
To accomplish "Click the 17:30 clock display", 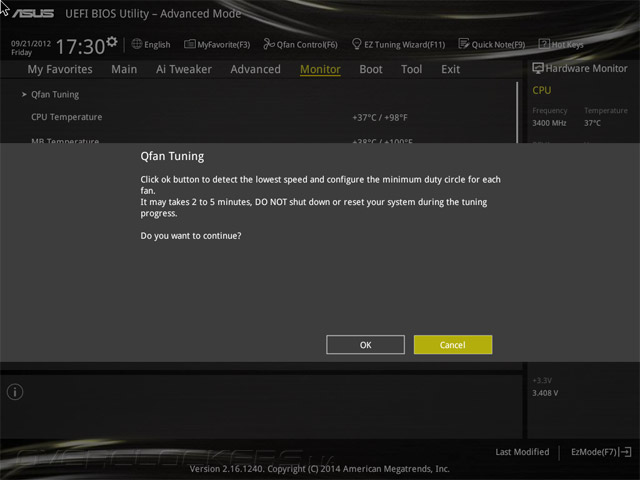I will (80, 46).
